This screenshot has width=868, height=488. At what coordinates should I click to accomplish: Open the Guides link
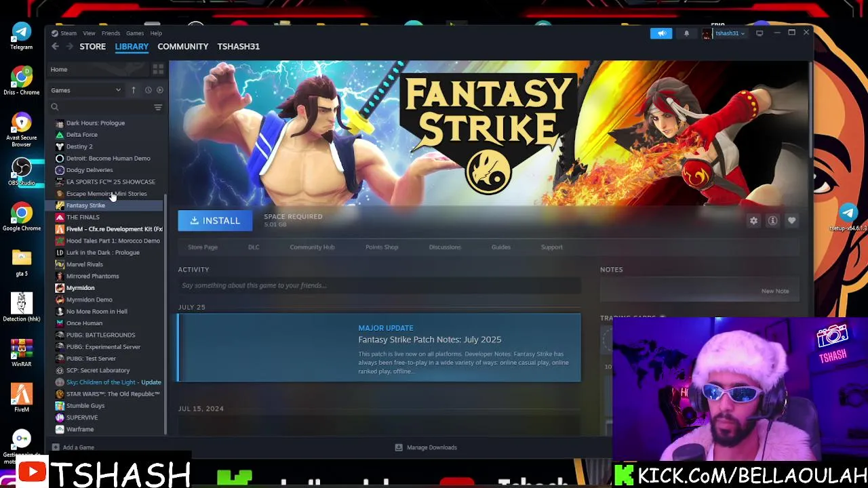(501, 247)
